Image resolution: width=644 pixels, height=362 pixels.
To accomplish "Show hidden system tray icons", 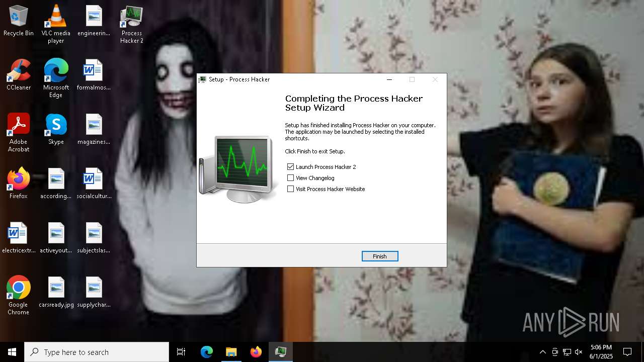I will tap(542, 352).
